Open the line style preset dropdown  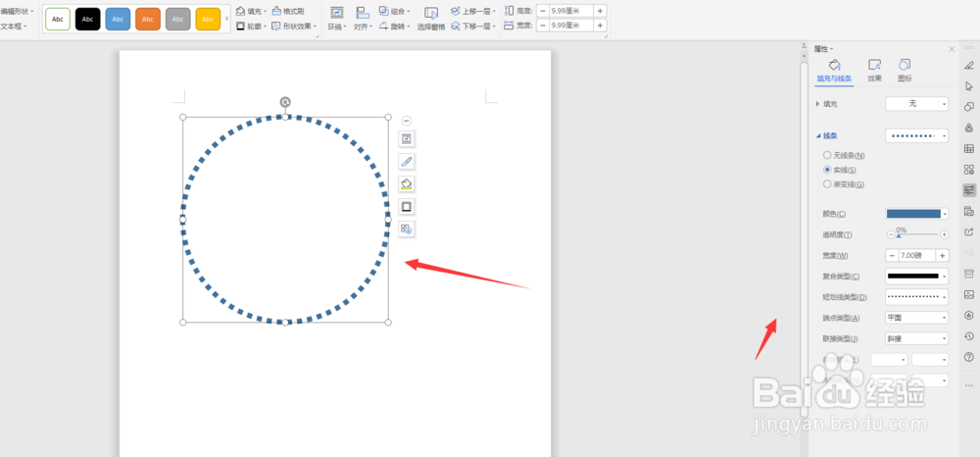(916, 135)
